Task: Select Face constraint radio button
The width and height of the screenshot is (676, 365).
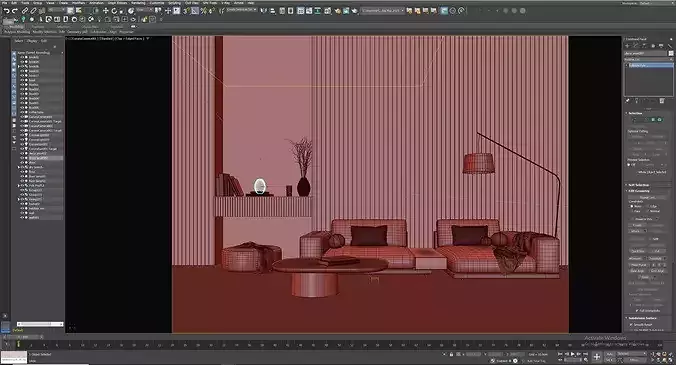Action: point(632,211)
